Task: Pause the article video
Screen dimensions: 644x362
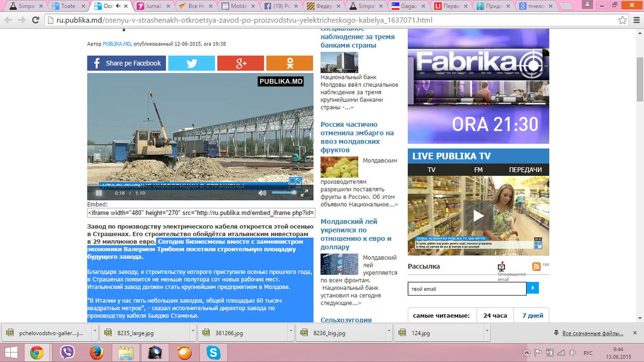Action: [x=99, y=193]
